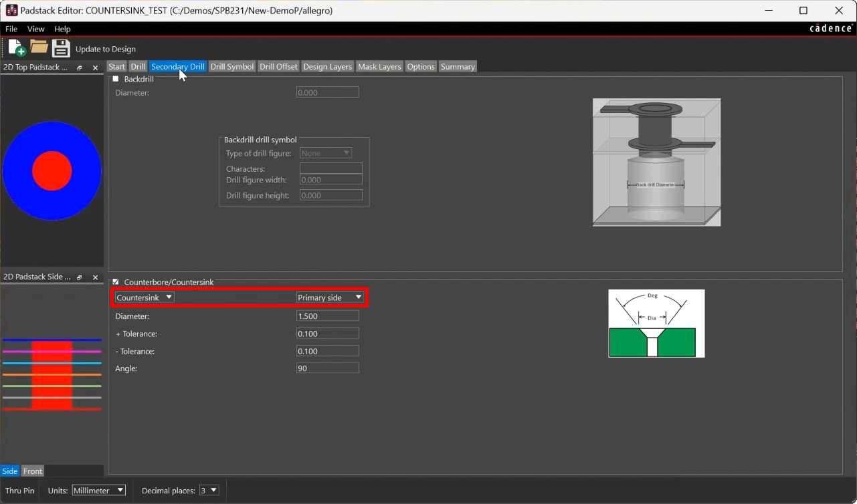Open an existing padstack via the folder icon
The height and width of the screenshot is (504, 857).
click(x=38, y=47)
